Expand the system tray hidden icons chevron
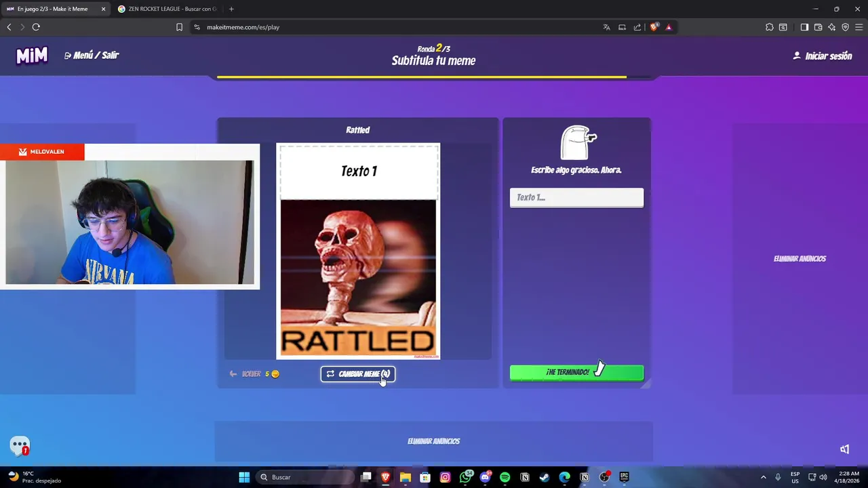Viewport: 868px width, 488px height. (763, 477)
